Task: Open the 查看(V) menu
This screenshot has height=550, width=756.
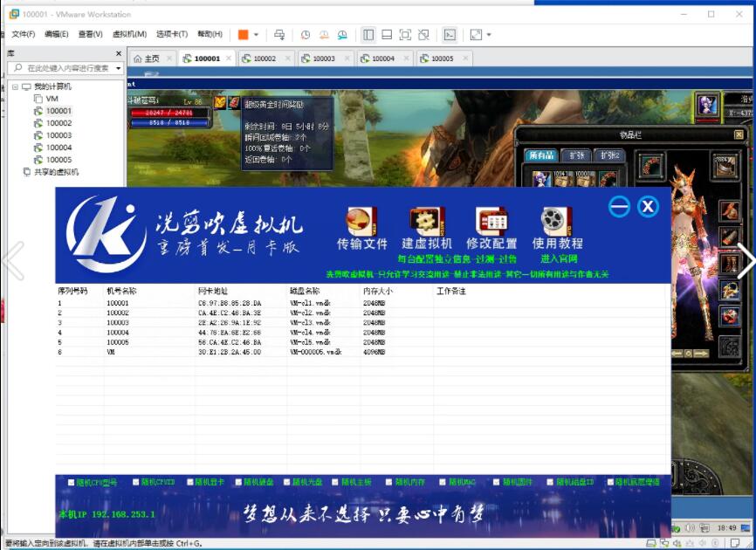Action: (x=91, y=34)
